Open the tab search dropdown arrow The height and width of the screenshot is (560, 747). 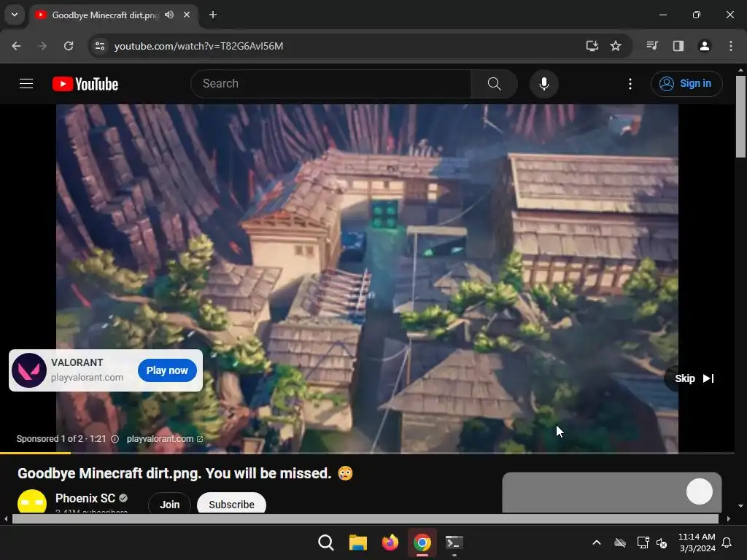tap(15, 15)
